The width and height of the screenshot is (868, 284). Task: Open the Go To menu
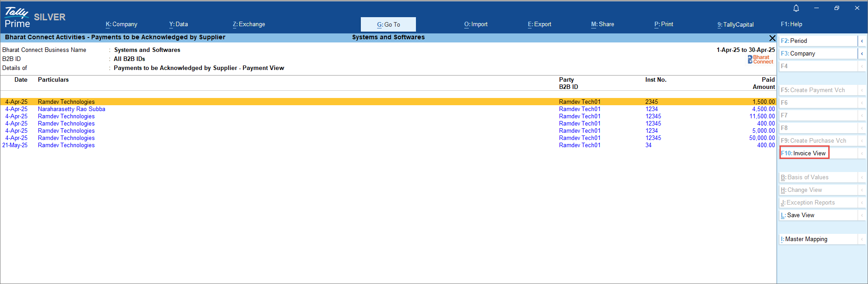point(388,24)
